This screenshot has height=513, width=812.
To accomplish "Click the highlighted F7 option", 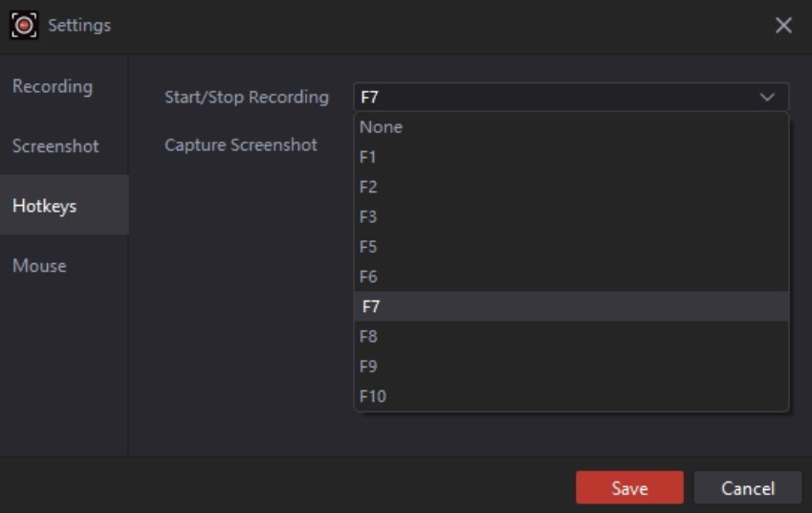I will [371, 307].
